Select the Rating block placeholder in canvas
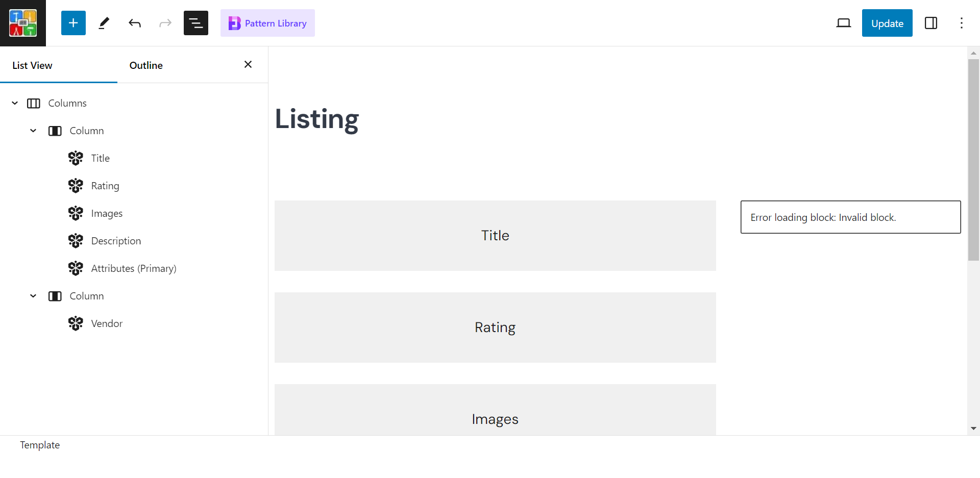The height and width of the screenshot is (478, 980). (x=495, y=328)
